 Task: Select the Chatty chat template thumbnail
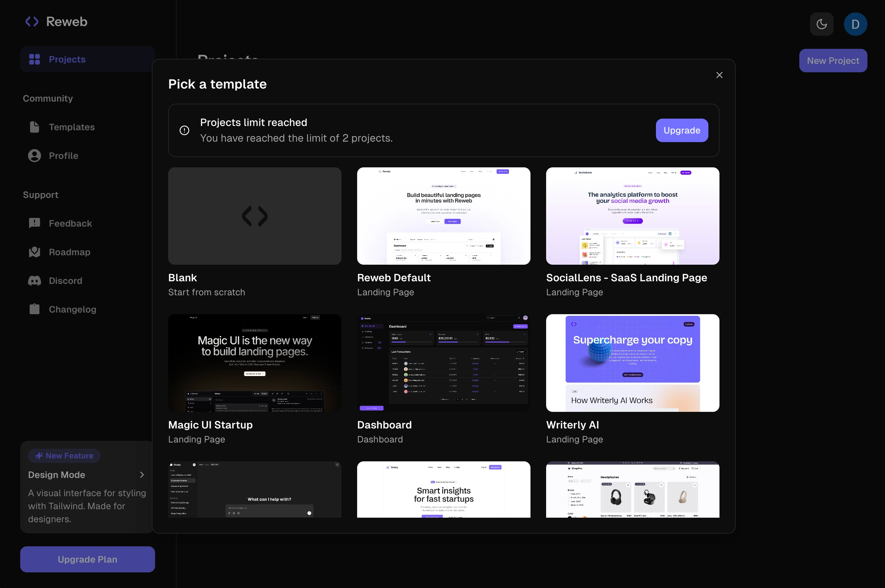(255, 489)
